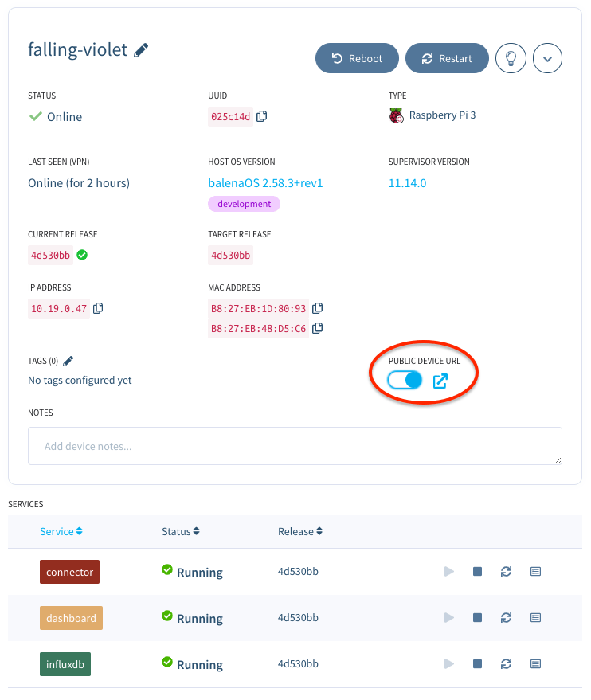
Task: Copy MAC address B8:27:EB:1D:80:93
Action: (x=318, y=308)
